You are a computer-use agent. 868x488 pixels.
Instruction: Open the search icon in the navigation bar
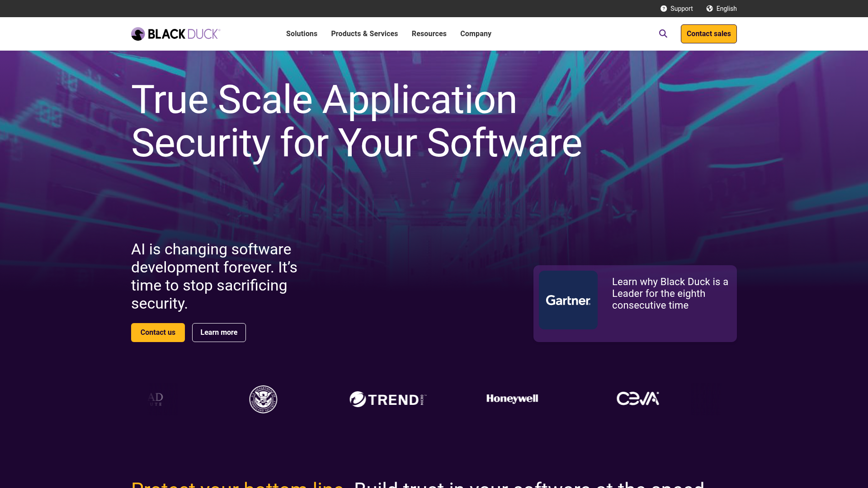[x=663, y=33]
